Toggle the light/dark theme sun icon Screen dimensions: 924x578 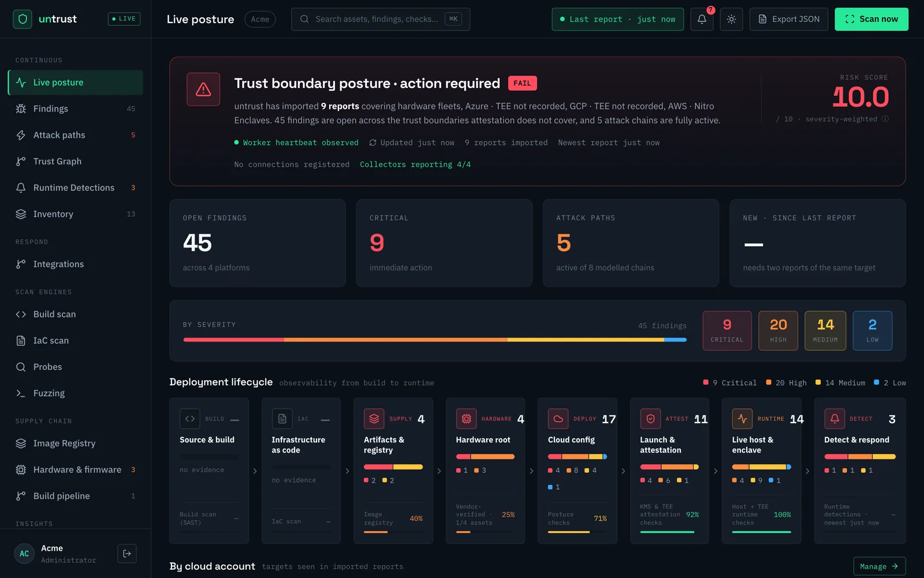point(731,19)
